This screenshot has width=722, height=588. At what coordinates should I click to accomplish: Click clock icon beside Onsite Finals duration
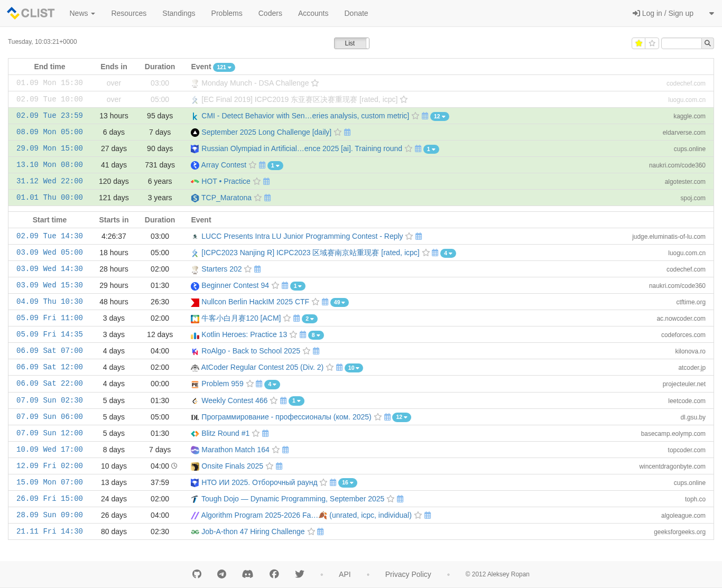tap(174, 466)
